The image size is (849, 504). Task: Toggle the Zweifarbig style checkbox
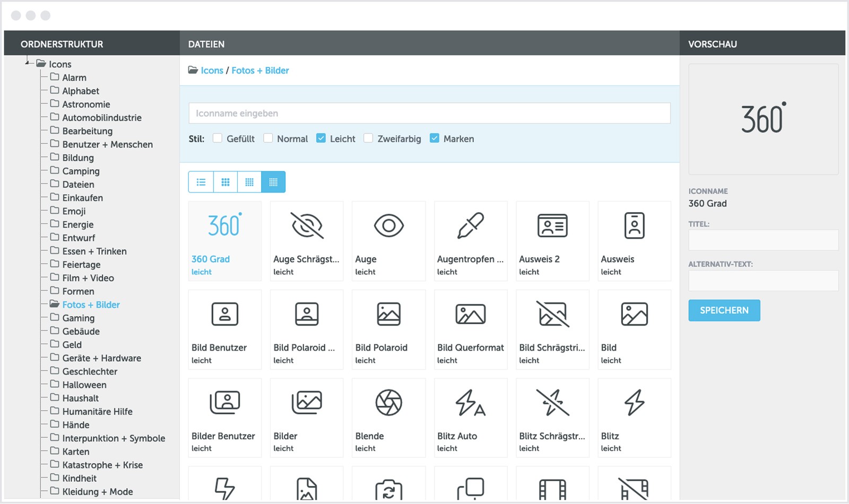[368, 138]
